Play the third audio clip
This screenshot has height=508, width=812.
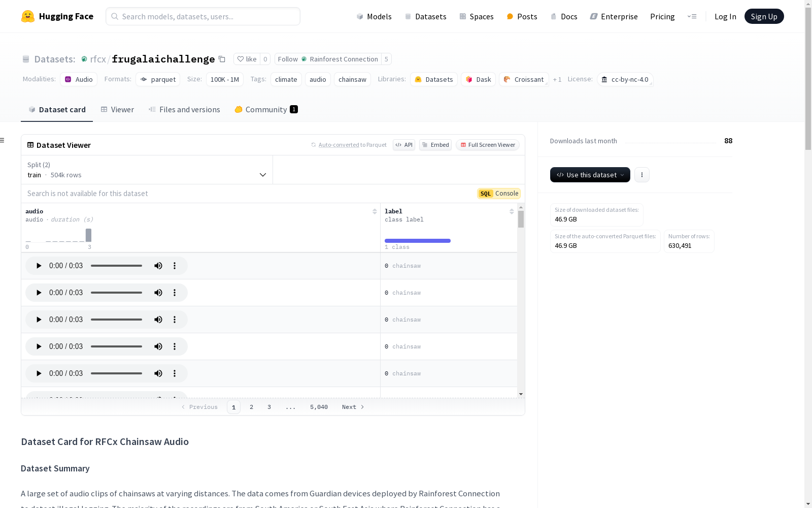pos(39,320)
